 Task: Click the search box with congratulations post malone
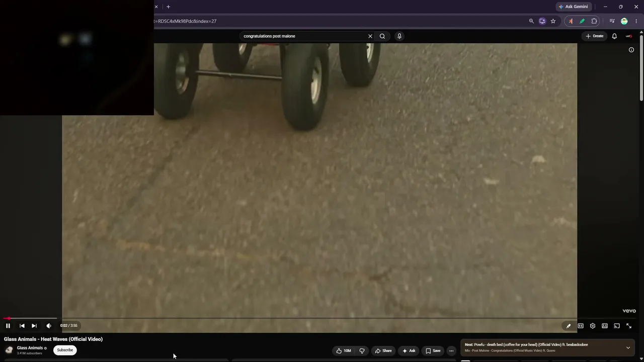302,36
